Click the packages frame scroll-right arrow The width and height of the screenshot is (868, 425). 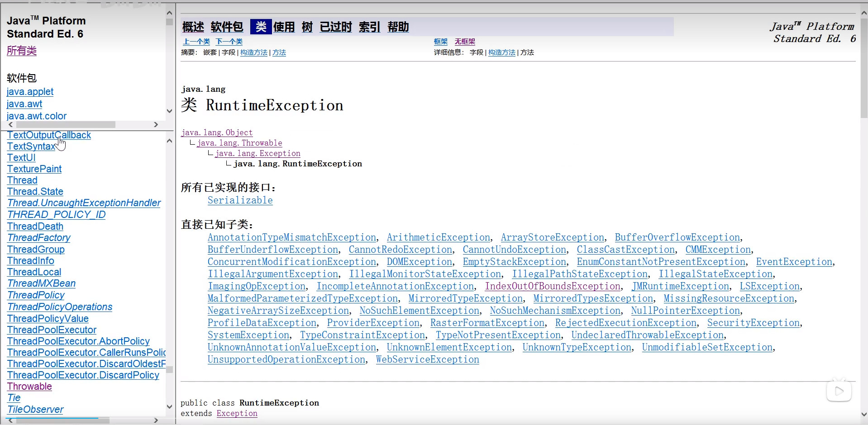(x=156, y=124)
